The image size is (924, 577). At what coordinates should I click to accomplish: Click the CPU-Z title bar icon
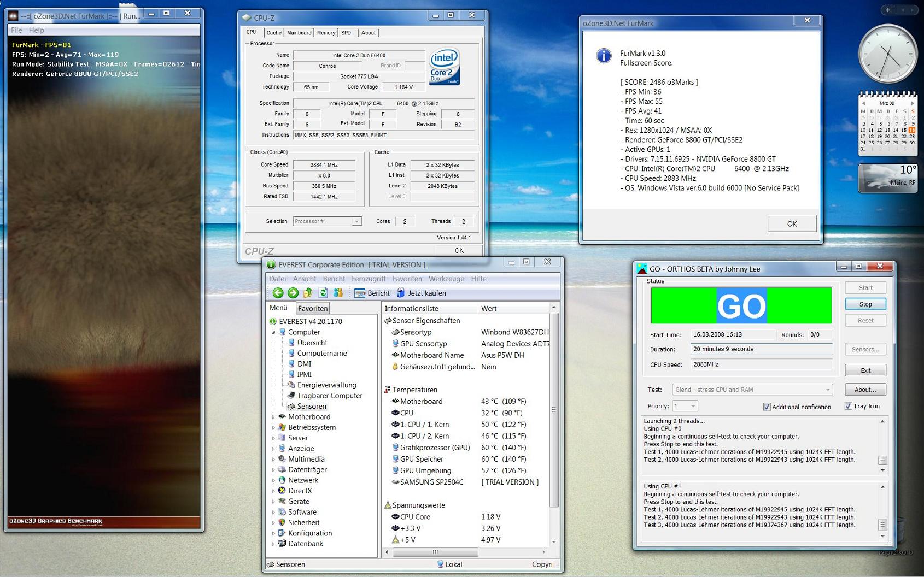pos(247,18)
